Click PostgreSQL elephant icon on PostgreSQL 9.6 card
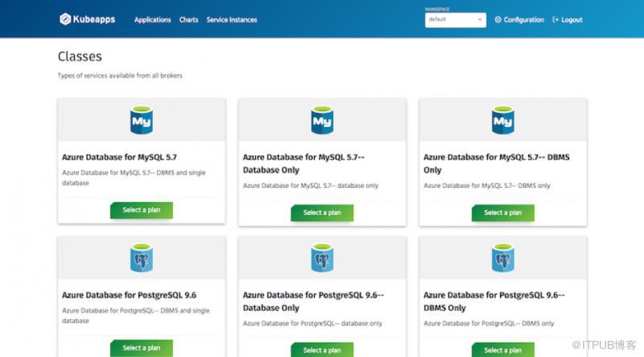Screen dimensions: 644x357 point(142,258)
